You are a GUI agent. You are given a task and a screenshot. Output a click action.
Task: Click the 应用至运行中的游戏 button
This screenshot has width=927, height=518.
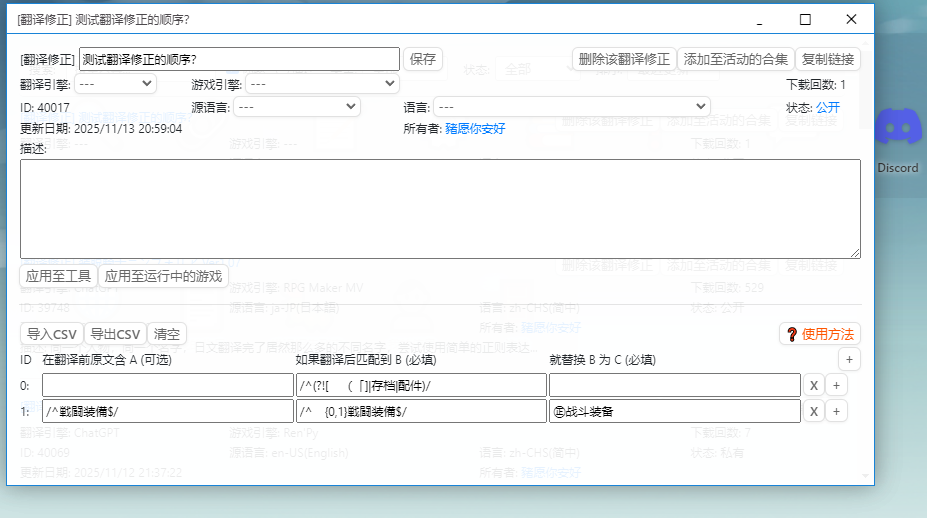tap(164, 276)
